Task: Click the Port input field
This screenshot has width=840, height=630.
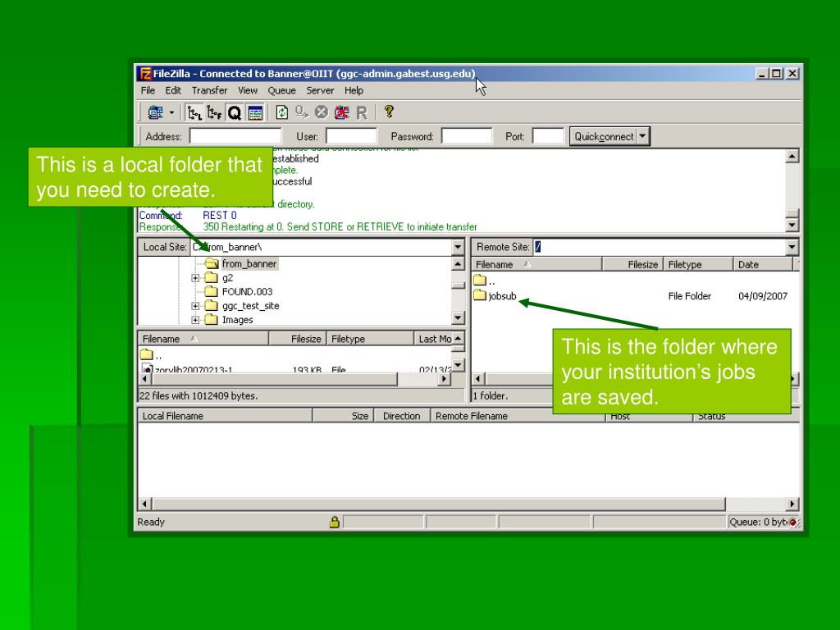Action: (548, 136)
